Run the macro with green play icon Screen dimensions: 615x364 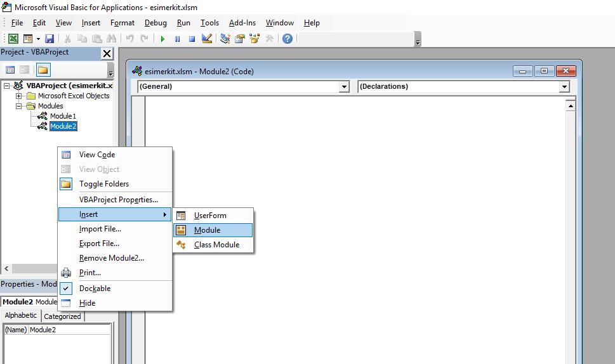pyautogui.click(x=162, y=39)
